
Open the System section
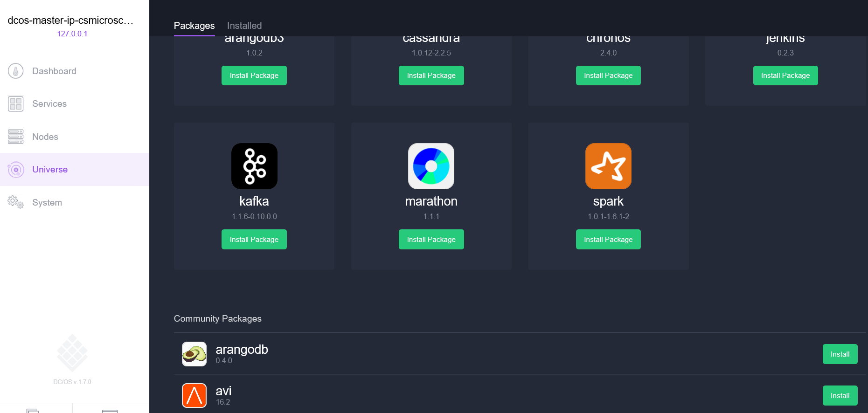75,202
